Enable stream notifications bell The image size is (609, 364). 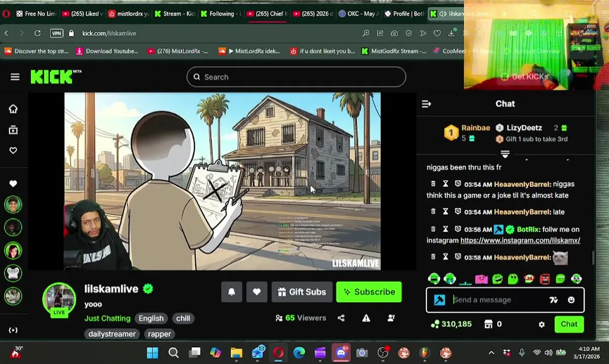pos(232,292)
